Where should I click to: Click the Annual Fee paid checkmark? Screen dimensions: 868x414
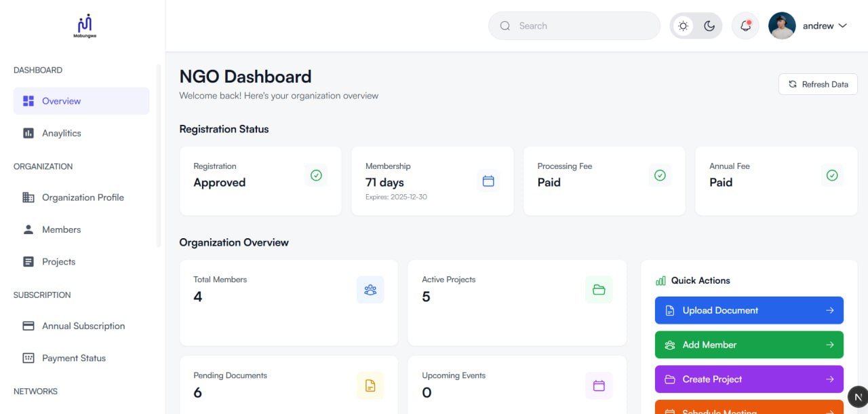832,175
